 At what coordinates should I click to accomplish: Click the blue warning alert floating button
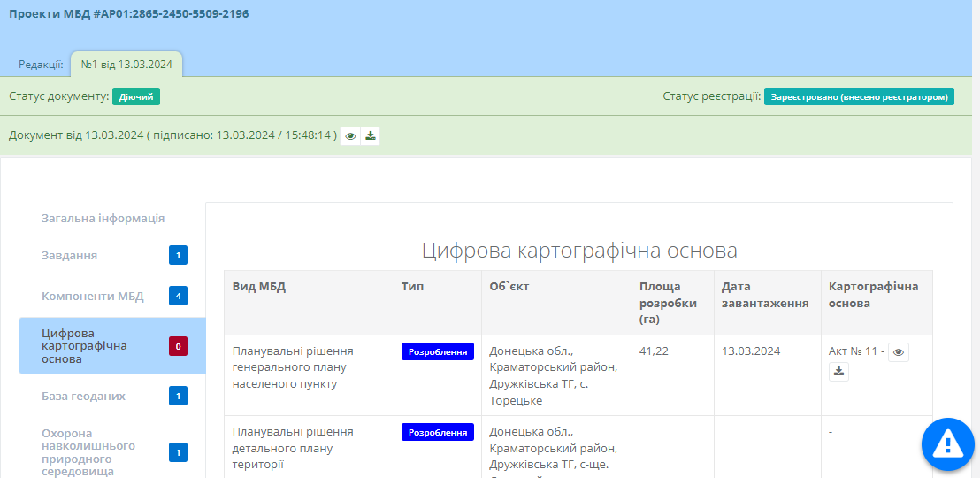tap(947, 443)
